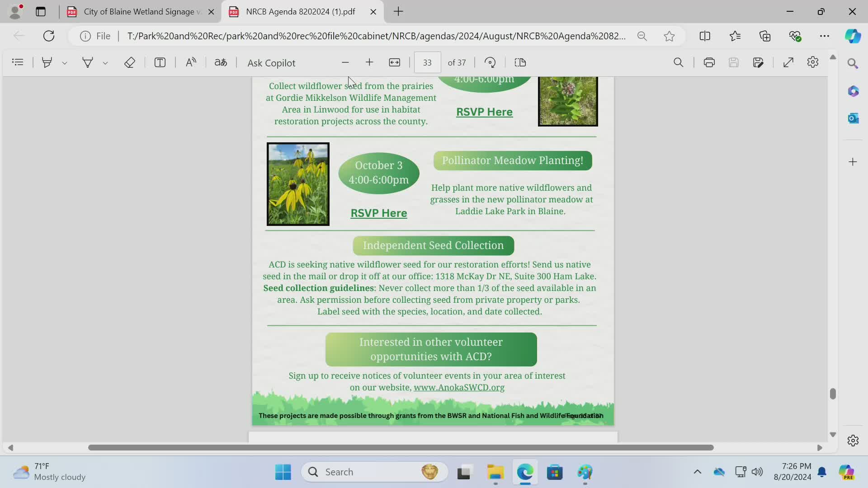Click the Add text tool

[x=160, y=62]
